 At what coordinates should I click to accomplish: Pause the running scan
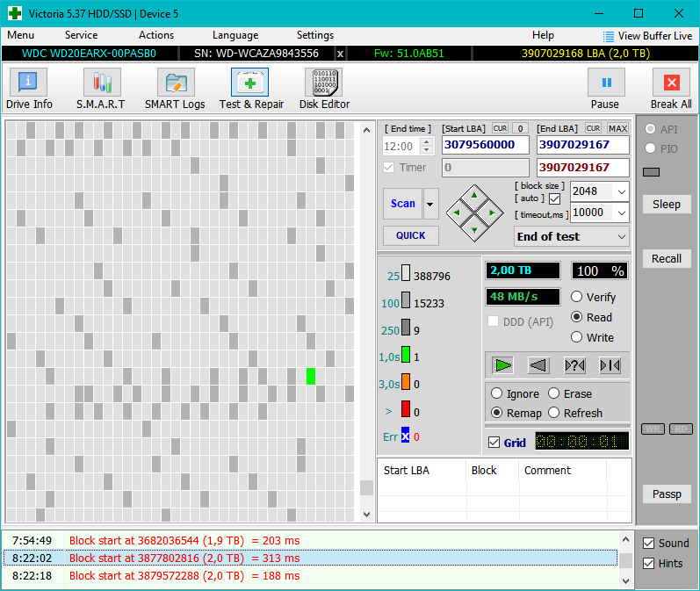click(x=605, y=83)
